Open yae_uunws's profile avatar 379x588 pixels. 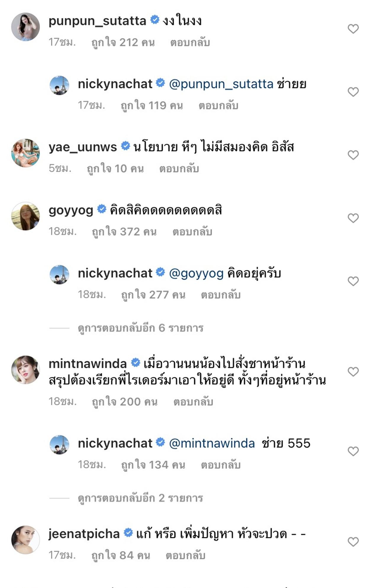pos(25,153)
